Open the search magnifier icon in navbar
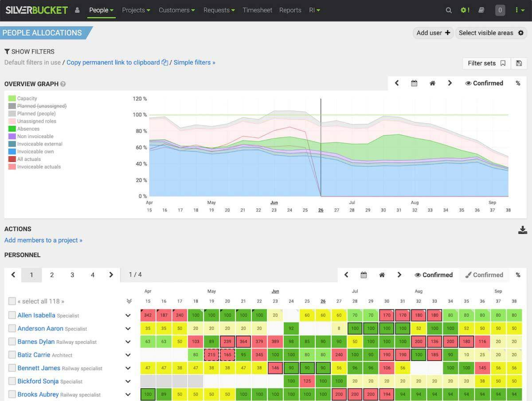The height and width of the screenshot is (401, 532). click(449, 10)
